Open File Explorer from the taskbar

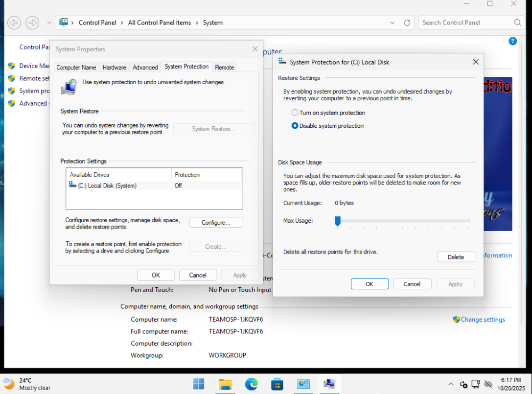pos(225,384)
